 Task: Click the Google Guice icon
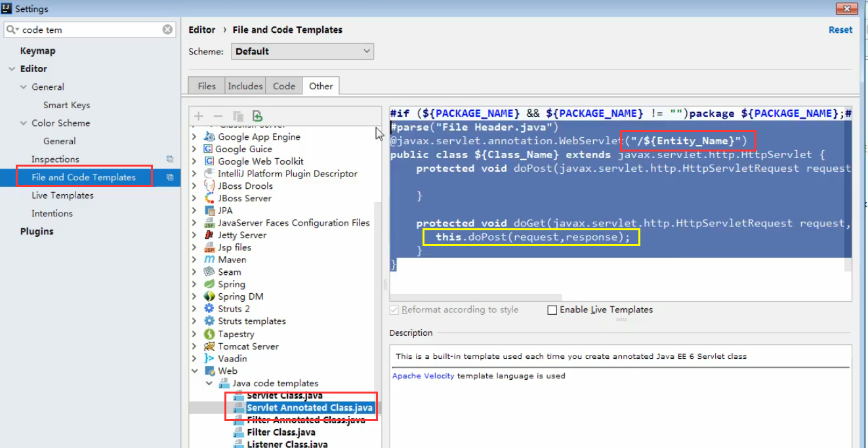pyautogui.click(x=208, y=149)
